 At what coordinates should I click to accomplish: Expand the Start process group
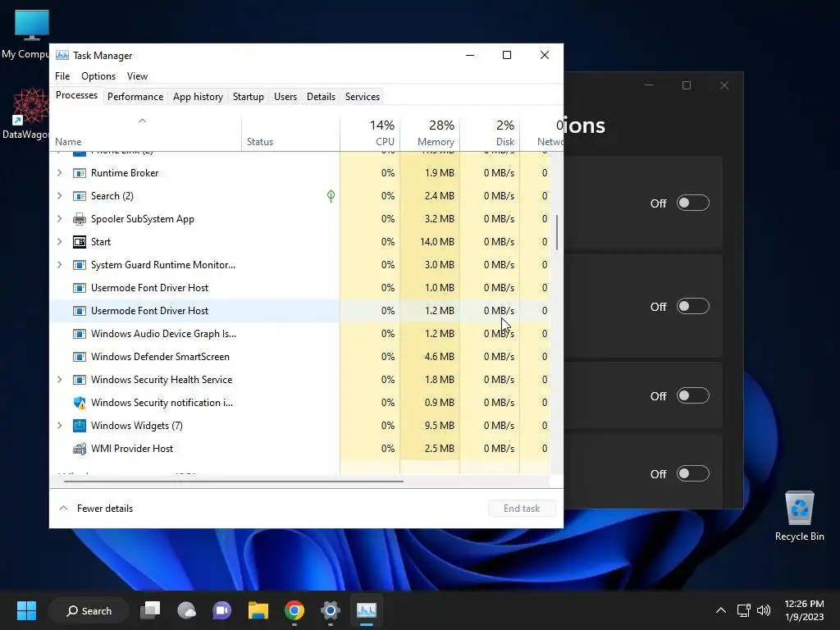click(59, 242)
